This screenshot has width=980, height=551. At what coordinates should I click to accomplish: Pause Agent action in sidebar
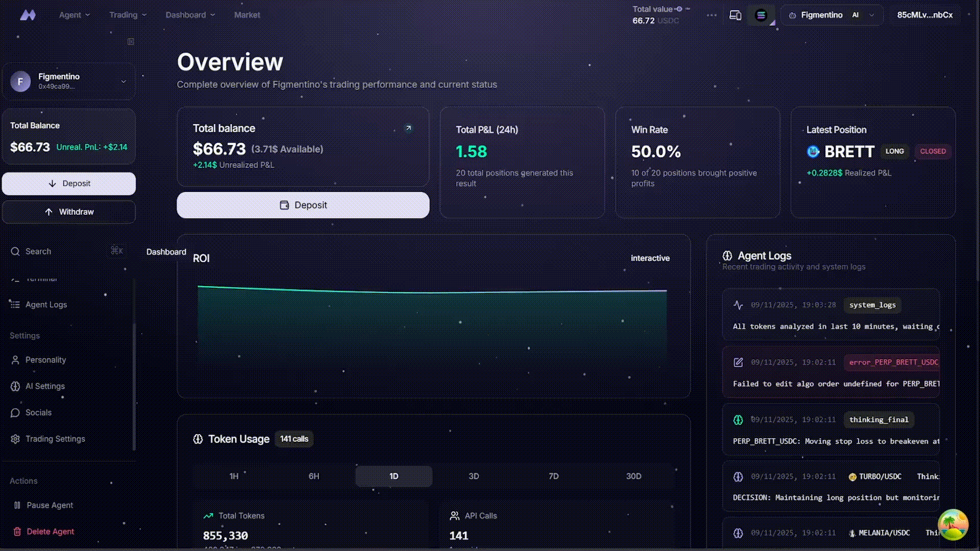click(x=50, y=505)
